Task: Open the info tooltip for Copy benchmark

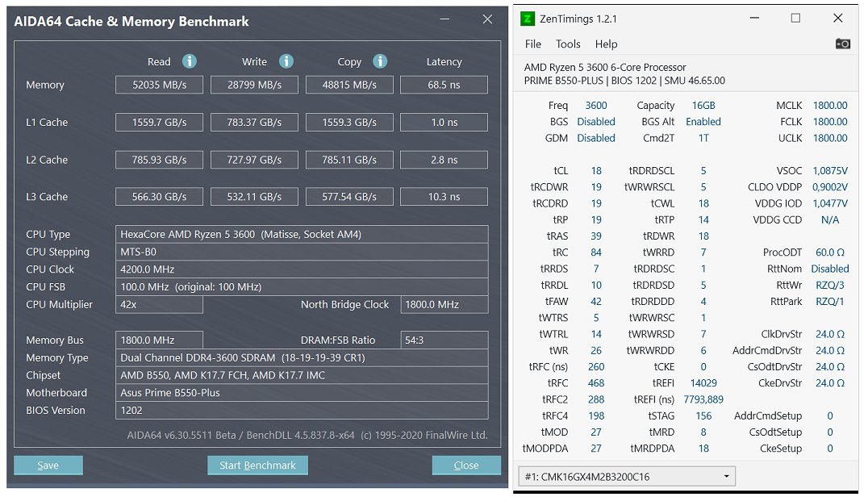Action: [x=379, y=61]
